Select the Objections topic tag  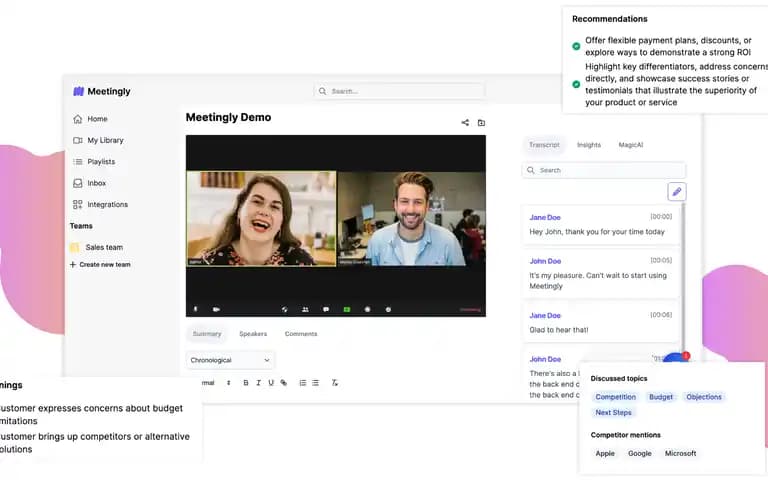pyautogui.click(x=704, y=397)
